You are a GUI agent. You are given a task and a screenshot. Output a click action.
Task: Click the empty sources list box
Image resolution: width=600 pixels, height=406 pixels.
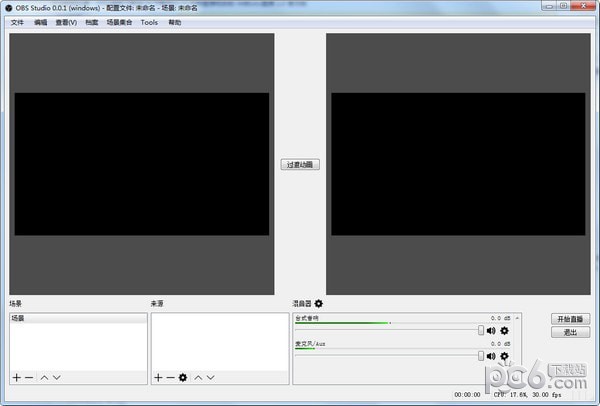point(220,342)
